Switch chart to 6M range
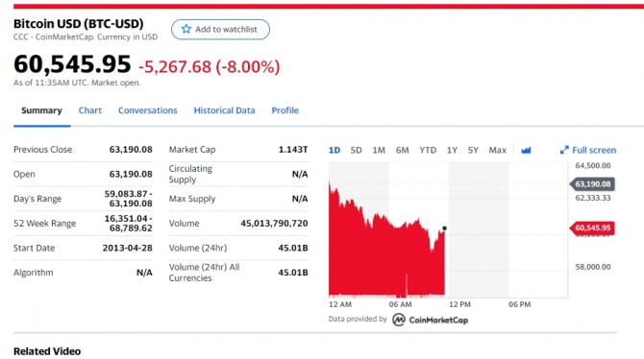 (x=402, y=150)
